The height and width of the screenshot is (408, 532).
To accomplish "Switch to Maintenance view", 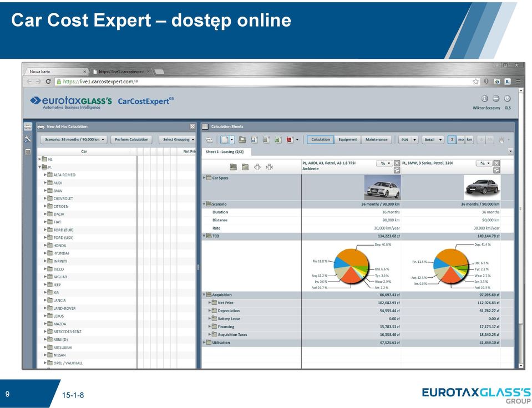I will (376, 140).
